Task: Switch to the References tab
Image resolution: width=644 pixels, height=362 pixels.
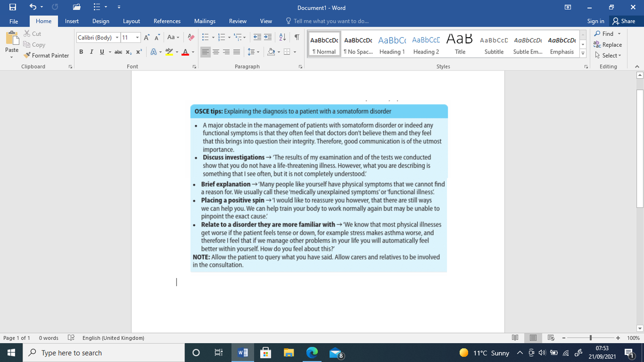Action: tap(167, 21)
